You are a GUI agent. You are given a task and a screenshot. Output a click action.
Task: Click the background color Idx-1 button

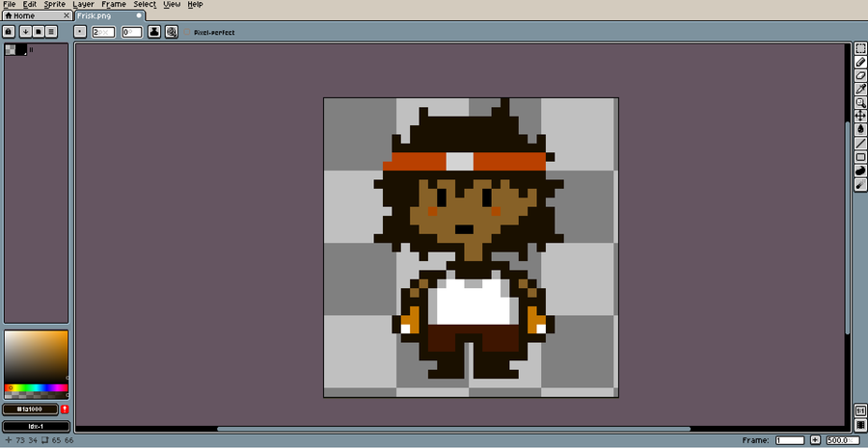point(37,427)
